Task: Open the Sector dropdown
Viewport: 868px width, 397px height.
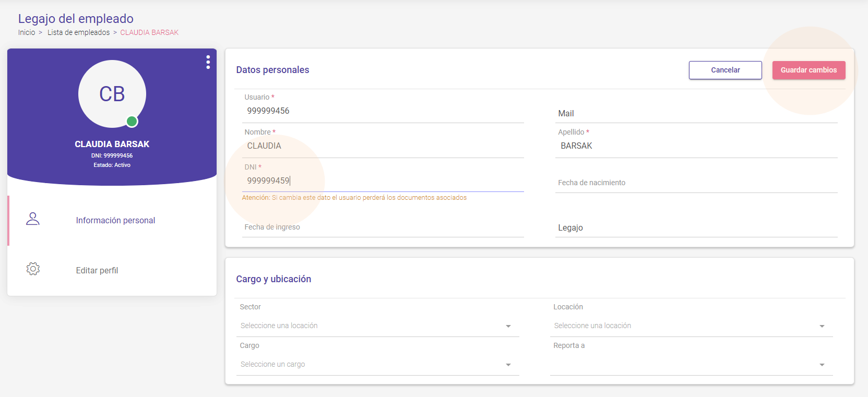Action: [377, 326]
